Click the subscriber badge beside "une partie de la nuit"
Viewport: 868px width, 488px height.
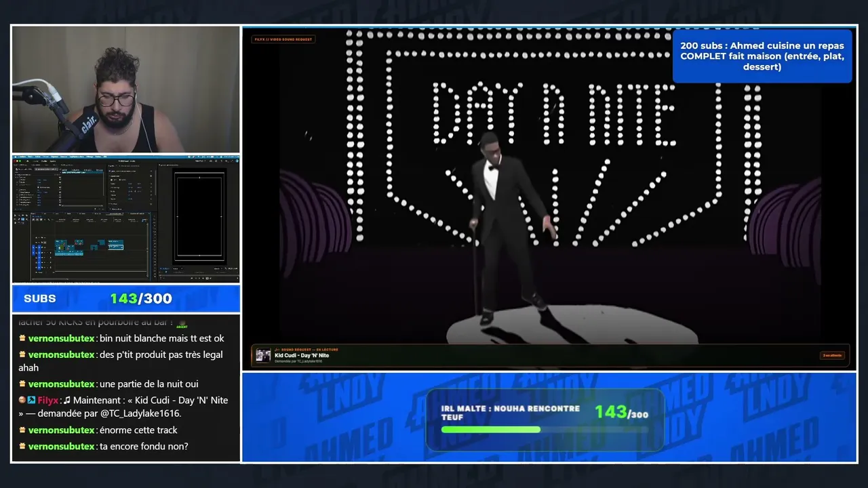(x=22, y=384)
